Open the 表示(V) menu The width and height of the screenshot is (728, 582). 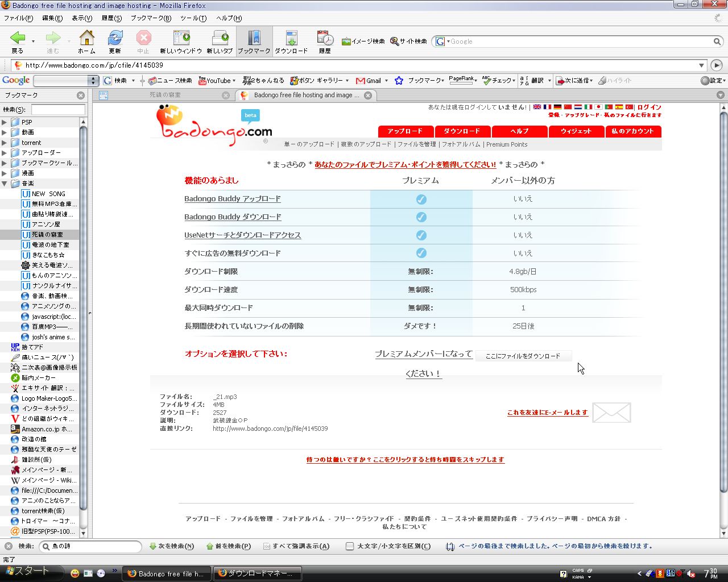(82, 18)
